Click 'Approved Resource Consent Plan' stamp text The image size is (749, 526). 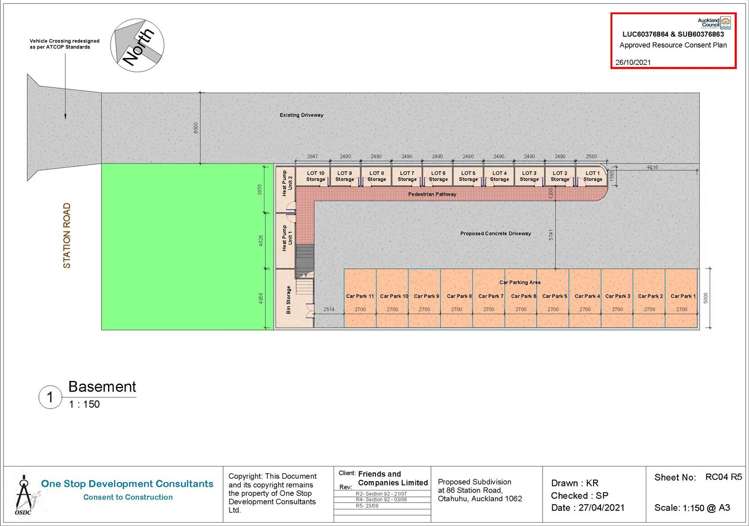coord(673,45)
